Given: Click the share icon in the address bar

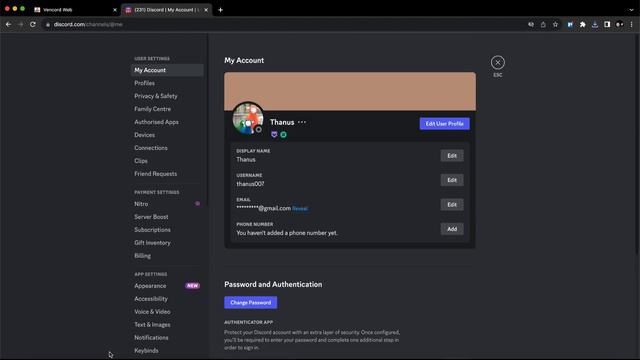Looking at the screenshot, I should click(x=543, y=24).
